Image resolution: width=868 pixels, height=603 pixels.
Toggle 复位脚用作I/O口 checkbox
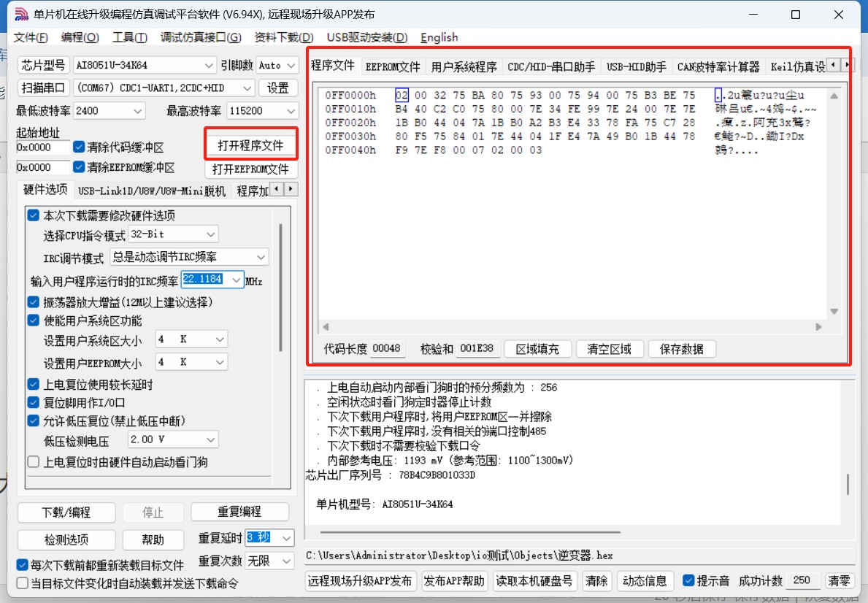34,402
